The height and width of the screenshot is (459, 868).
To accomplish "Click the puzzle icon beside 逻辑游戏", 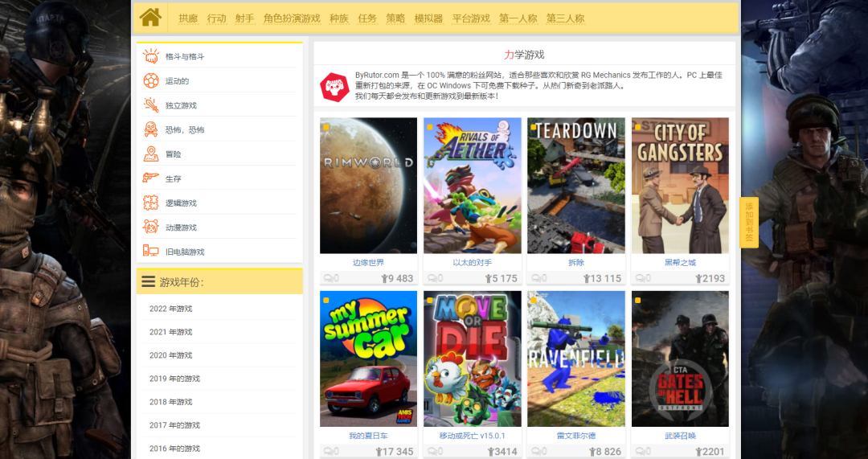I will coord(150,203).
